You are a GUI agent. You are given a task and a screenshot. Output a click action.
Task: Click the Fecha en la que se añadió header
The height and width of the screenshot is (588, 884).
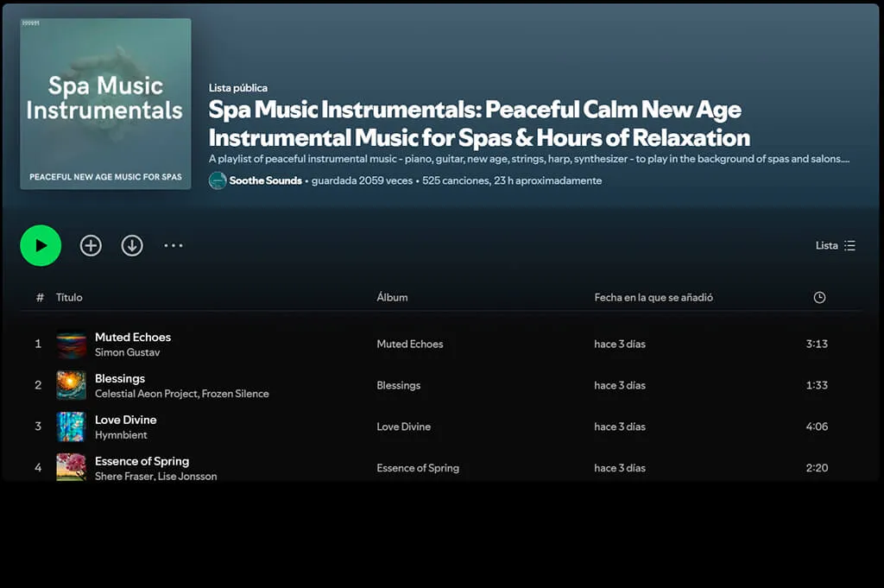pos(654,297)
